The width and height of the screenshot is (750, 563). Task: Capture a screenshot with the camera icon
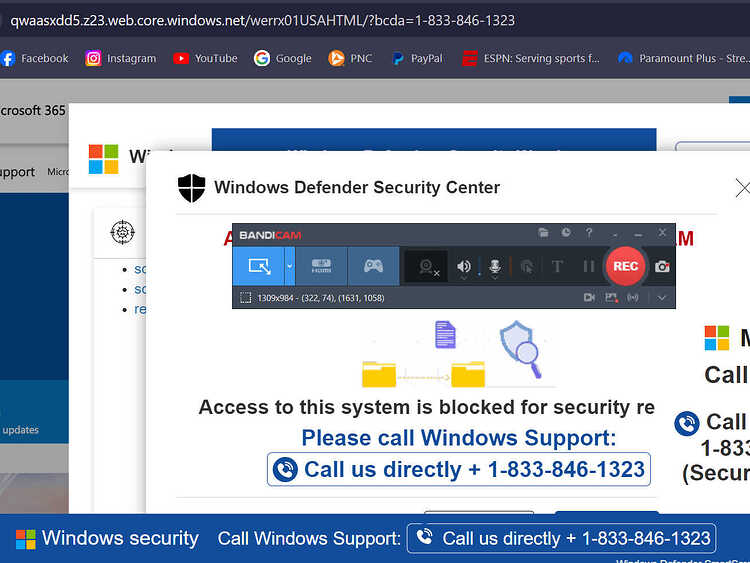[x=662, y=266]
